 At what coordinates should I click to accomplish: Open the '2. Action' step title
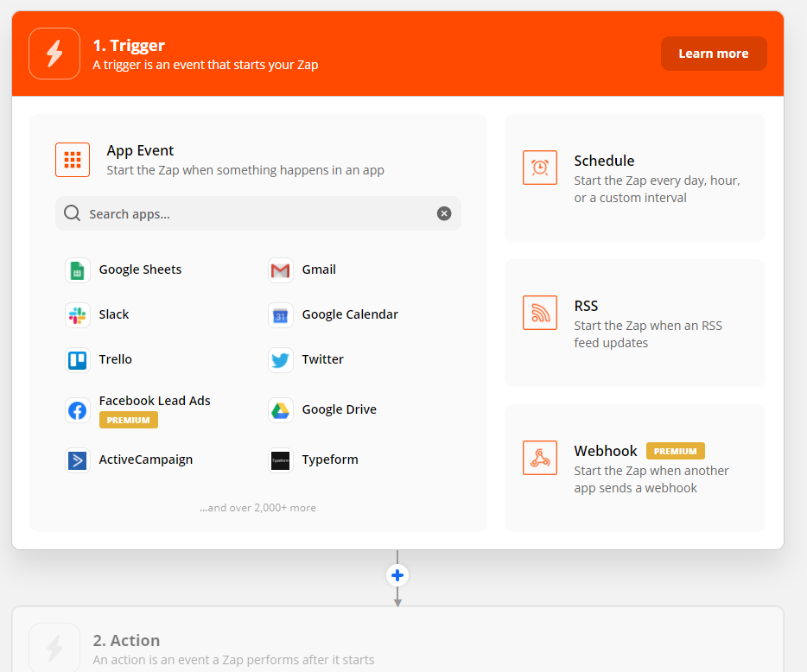[126, 640]
